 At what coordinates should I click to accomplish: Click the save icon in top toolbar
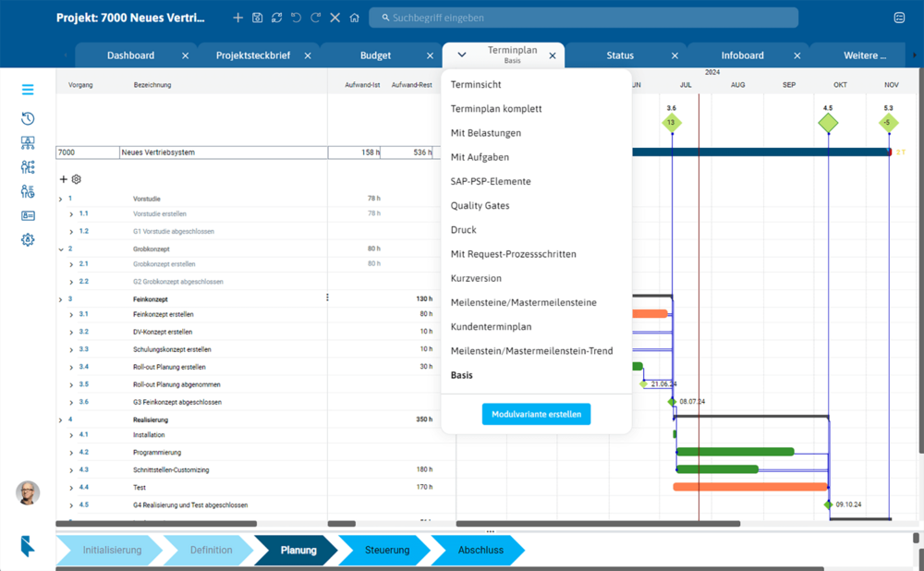click(x=257, y=18)
